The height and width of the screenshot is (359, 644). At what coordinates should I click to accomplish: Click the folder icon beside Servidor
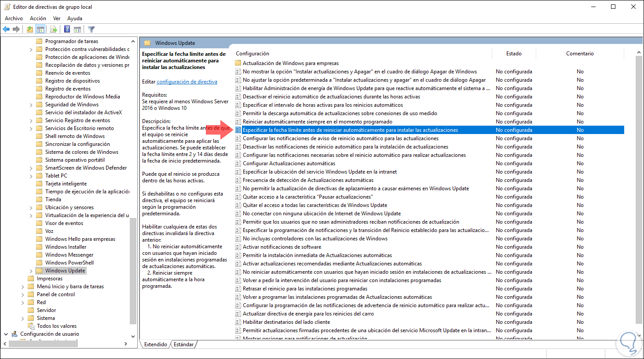point(31,310)
